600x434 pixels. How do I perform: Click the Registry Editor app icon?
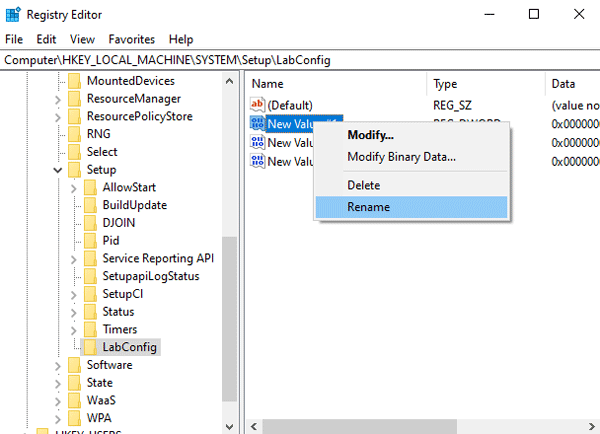pyautogui.click(x=13, y=15)
